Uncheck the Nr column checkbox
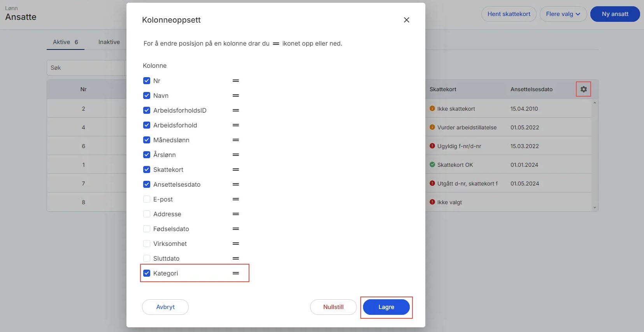The image size is (644, 332). pyautogui.click(x=147, y=81)
